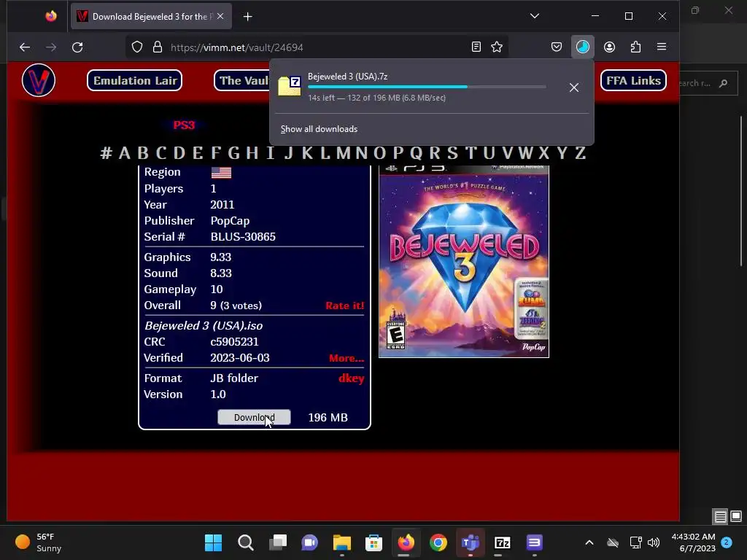Click the CRC value c5905231

pyautogui.click(x=234, y=342)
